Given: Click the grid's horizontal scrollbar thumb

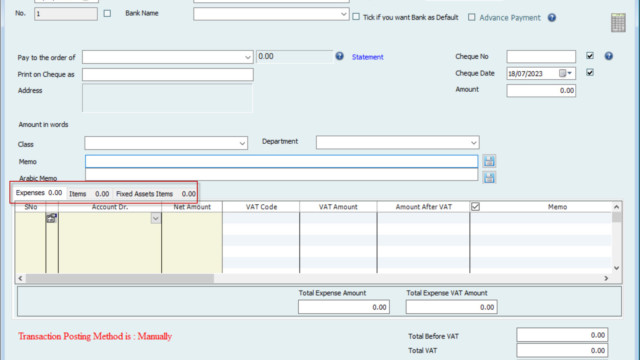Looking at the screenshot, I should [120, 278].
